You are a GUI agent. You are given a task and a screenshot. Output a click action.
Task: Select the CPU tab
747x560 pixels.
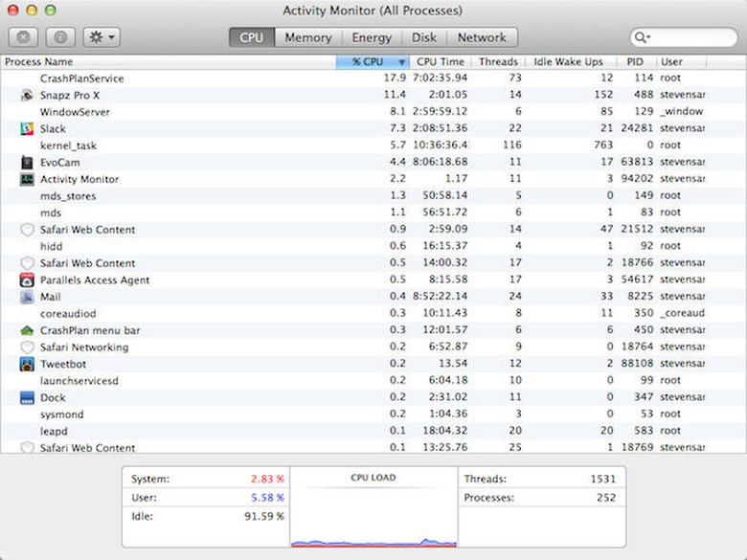(x=252, y=37)
